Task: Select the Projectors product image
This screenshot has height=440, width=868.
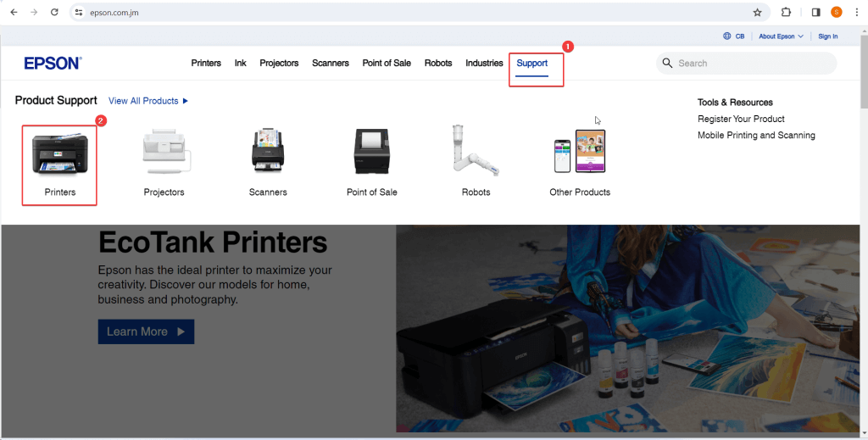Action: [167, 153]
